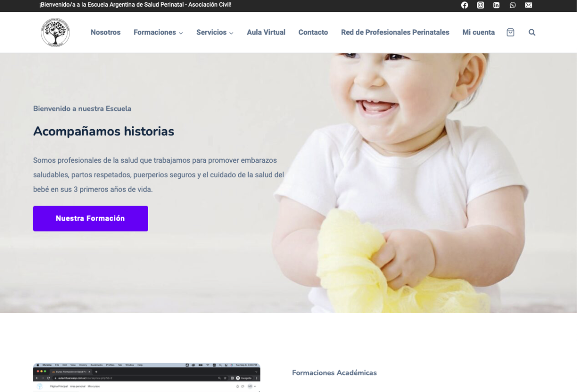Click the email envelope icon
Image resolution: width=577 pixels, height=392 pixels.
528,5
